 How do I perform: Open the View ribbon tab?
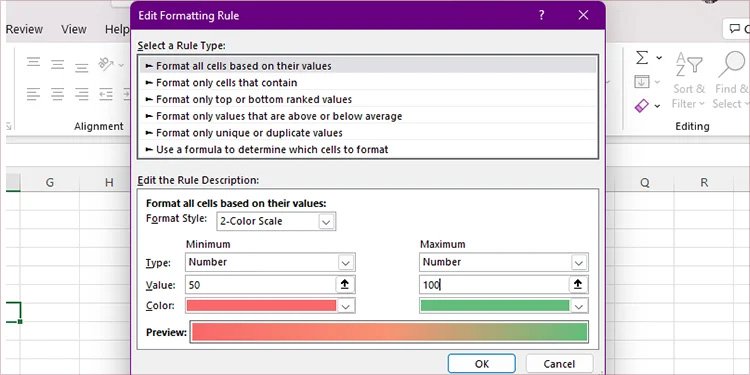(74, 29)
